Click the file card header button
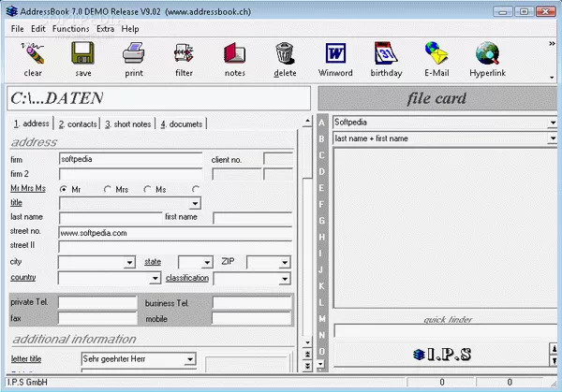 pos(437,98)
